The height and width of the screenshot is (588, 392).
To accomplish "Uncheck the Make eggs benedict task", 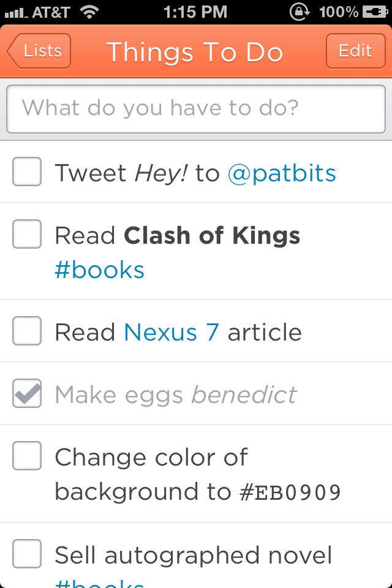I will pos(26,393).
